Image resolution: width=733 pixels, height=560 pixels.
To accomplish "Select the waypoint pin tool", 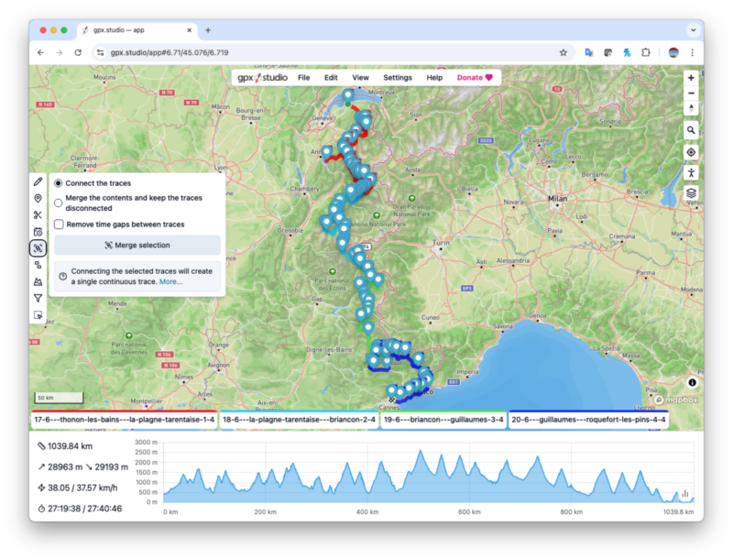I will click(x=38, y=198).
